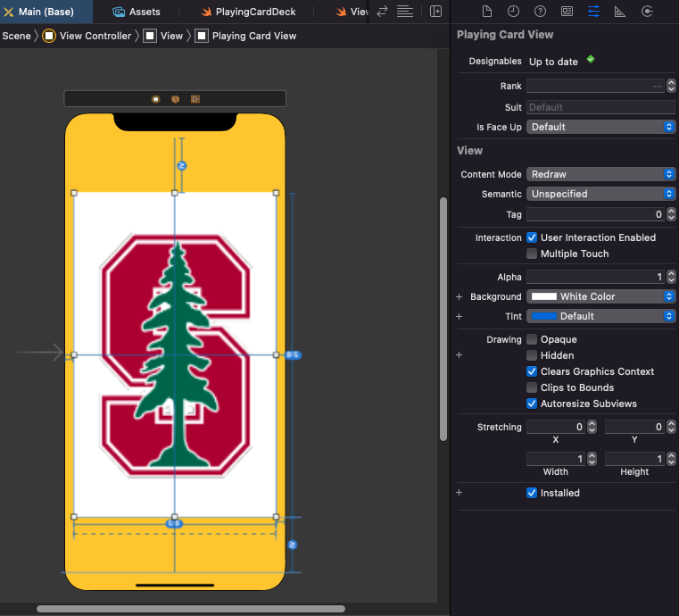
Task: Click the Stanford logo card view
Action: [175, 354]
